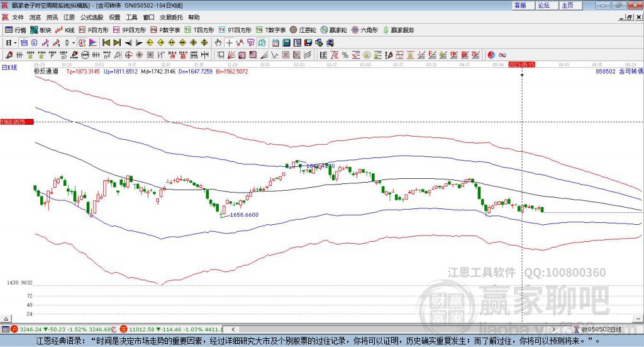
Task: Open the 窗口 menu
Action: click(x=148, y=17)
